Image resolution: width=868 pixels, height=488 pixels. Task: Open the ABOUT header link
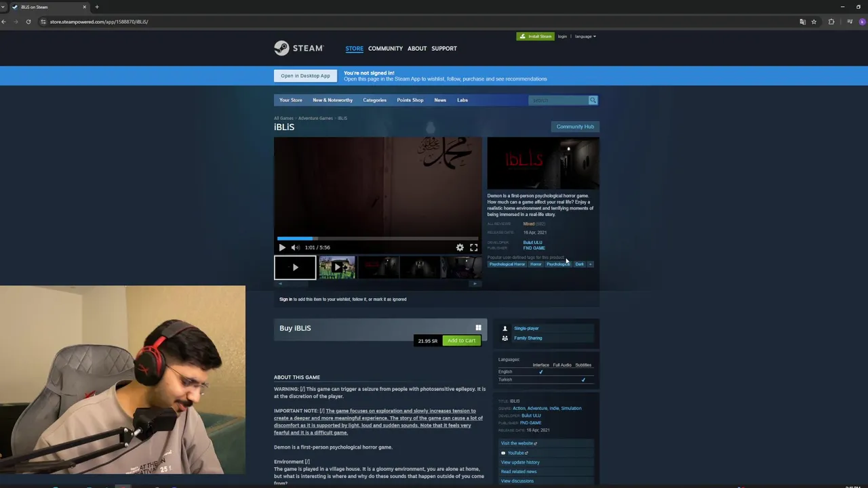tap(417, 49)
